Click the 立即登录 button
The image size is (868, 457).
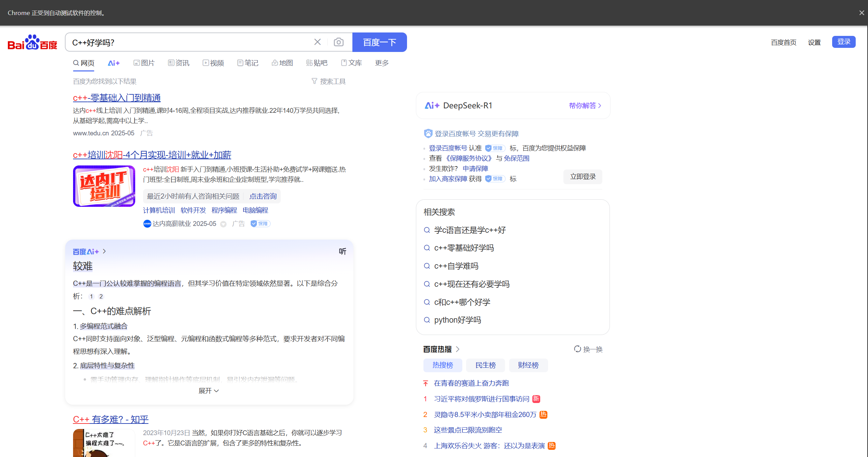click(x=583, y=177)
